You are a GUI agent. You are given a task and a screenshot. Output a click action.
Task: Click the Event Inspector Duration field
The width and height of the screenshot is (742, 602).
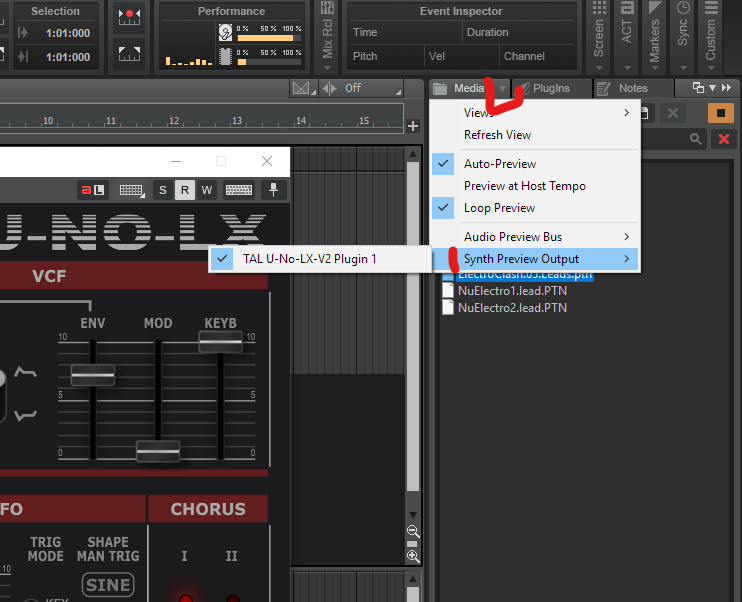point(519,32)
